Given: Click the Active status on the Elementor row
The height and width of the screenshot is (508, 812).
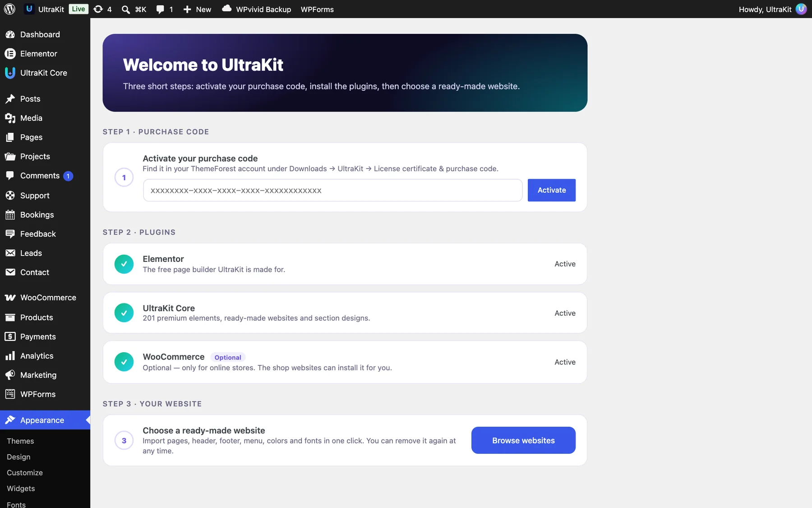Looking at the screenshot, I should click(x=565, y=264).
